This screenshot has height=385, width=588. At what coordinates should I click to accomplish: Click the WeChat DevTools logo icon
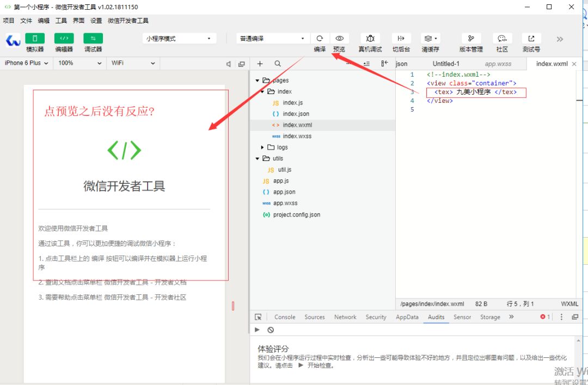(13, 40)
